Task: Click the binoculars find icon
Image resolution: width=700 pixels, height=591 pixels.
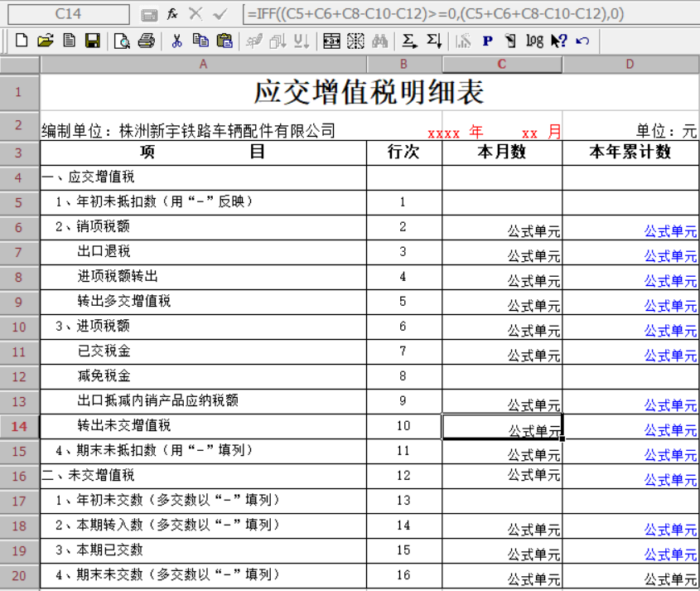Action: tap(379, 41)
